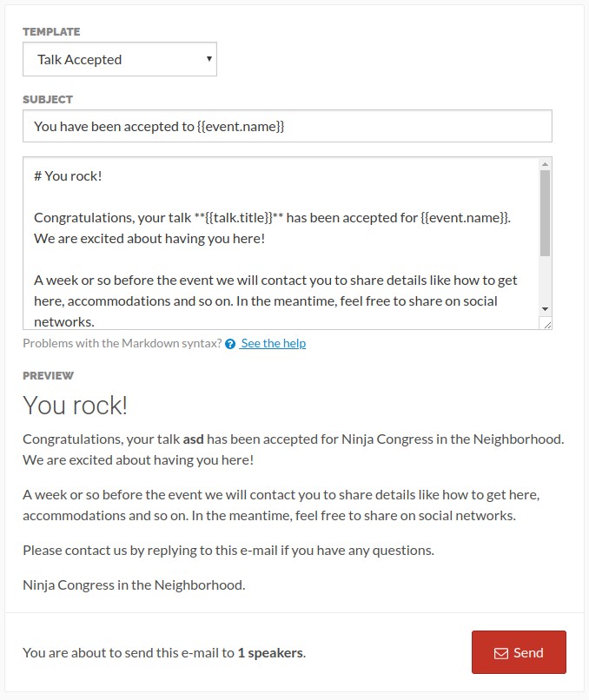Click the Send button
This screenshot has width=589, height=700.
519,652
